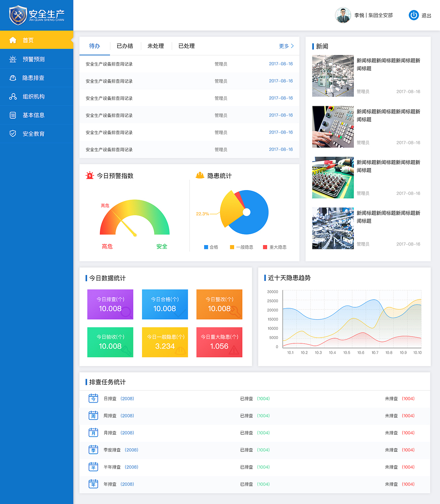Click the 安全教育 shield icon
Viewport: 440px width, 504px height.
tap(13, 134)
